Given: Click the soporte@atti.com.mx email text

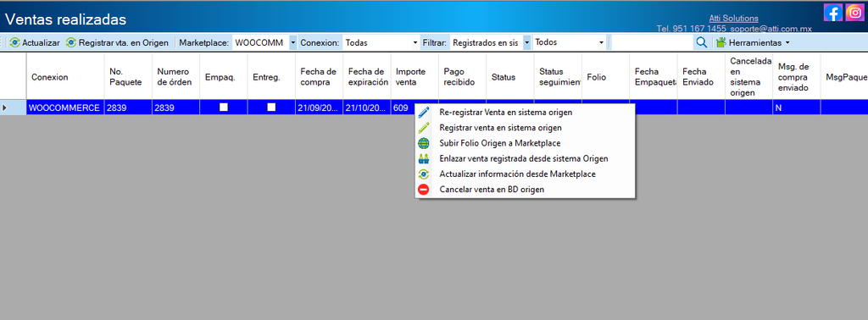Looking at the screenshot, I should tap(771, 28).
